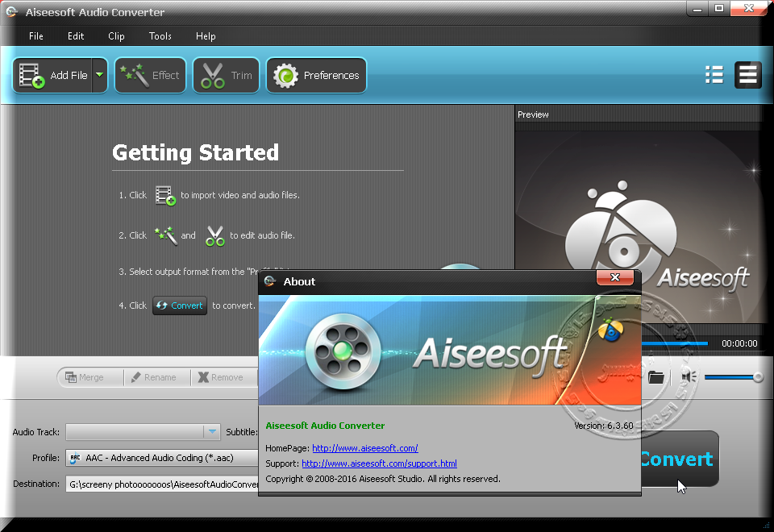Maximize the Aiseesoft Audio Converter window
Screen dimensions: 774x532
(x=719, y=8)
